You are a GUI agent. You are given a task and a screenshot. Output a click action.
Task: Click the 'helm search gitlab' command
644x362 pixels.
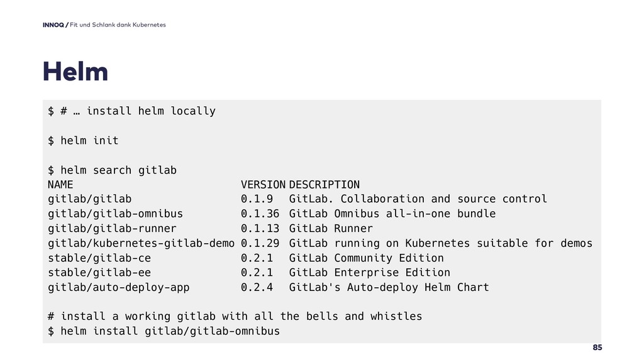pos(112,170)
